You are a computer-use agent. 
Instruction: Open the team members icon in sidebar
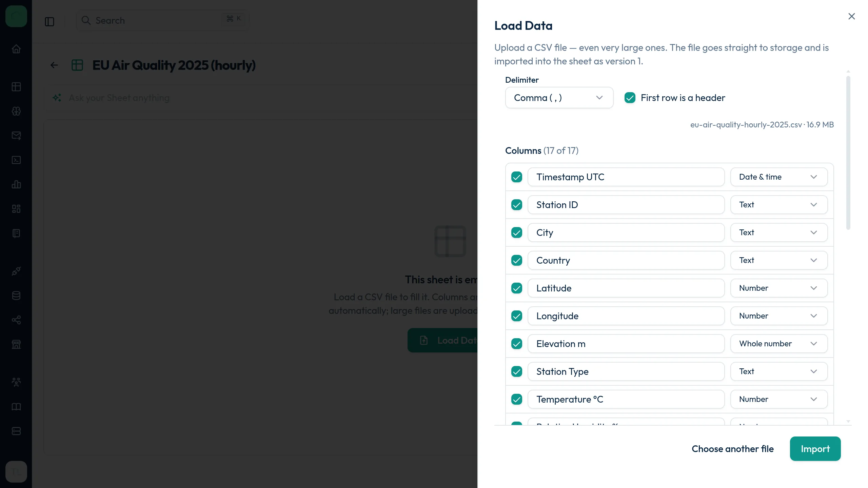[x=16, y=382]
